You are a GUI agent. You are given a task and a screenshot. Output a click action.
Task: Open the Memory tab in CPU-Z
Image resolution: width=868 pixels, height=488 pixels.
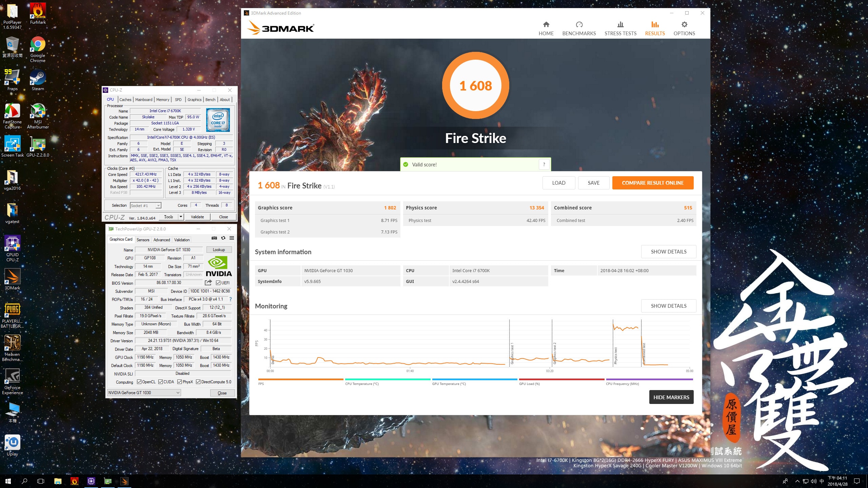point(163,100)
